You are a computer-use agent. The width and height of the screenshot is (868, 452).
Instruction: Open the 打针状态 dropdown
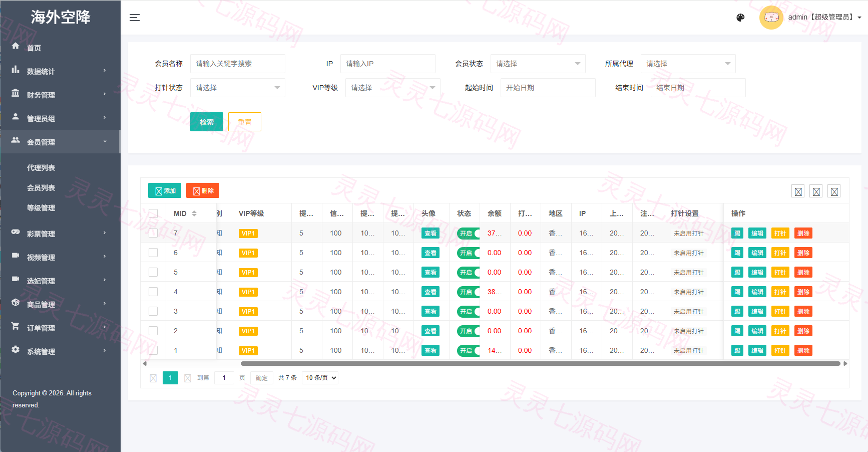[237, 88]
